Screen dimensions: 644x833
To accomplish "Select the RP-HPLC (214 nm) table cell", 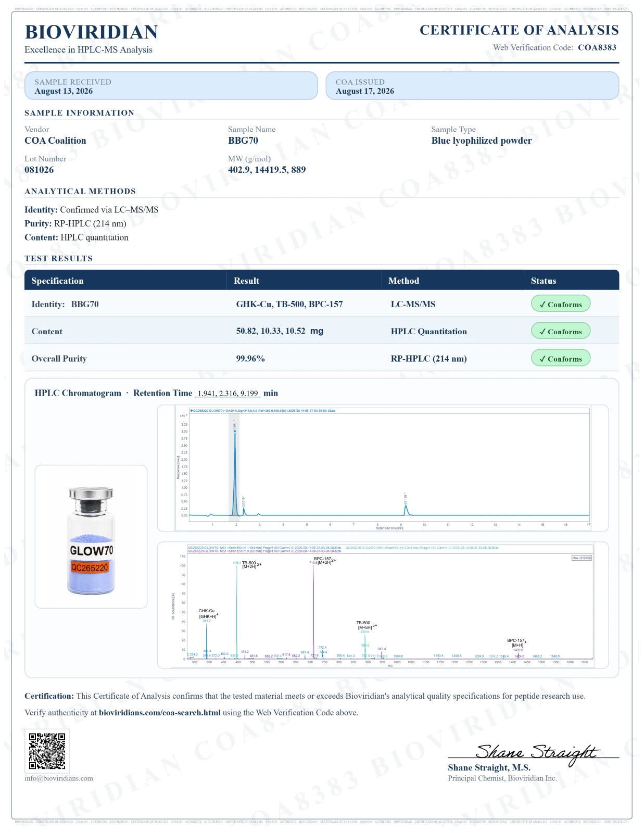I will click(429, 359).
